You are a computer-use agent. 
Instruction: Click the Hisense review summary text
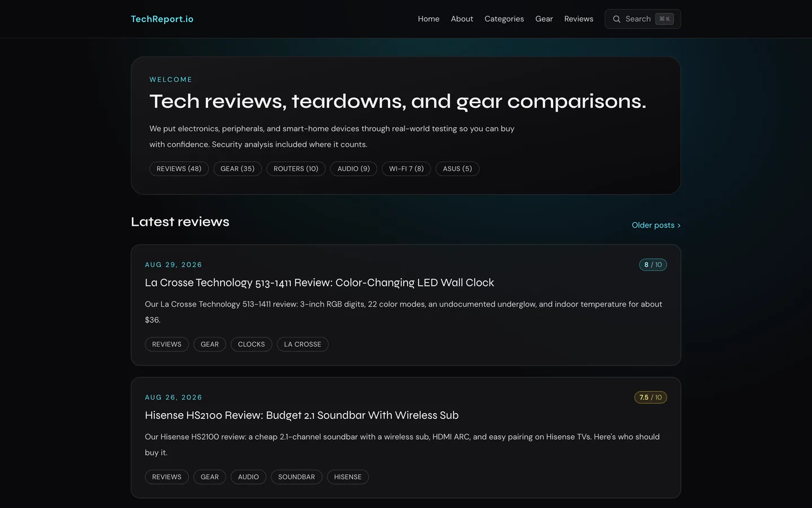pos(402,445)
